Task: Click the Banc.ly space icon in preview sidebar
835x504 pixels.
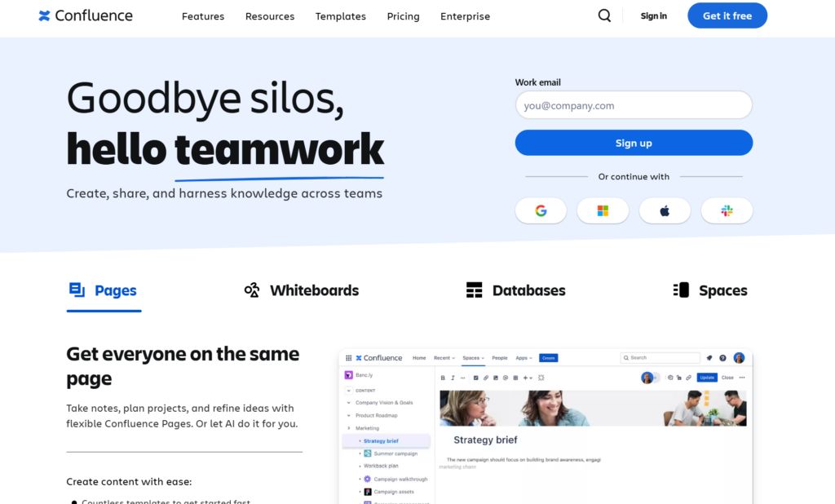Action: 349,375
